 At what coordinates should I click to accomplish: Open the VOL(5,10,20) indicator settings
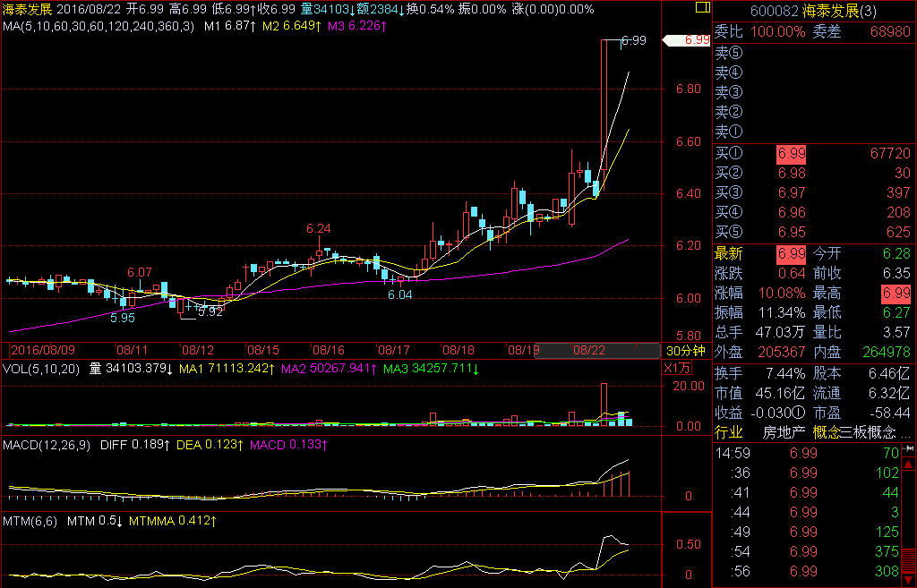pyautogui.click(x=41, y=368)
